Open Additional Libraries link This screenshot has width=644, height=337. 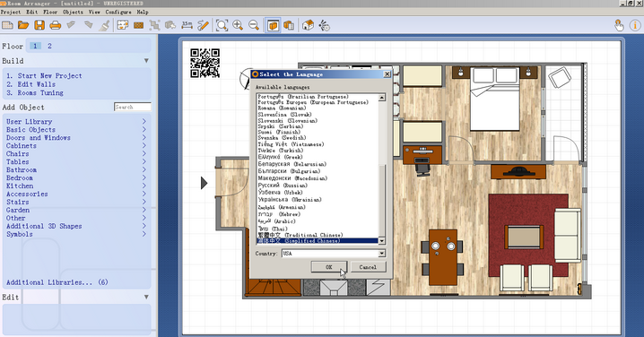[x=57, y=282]
